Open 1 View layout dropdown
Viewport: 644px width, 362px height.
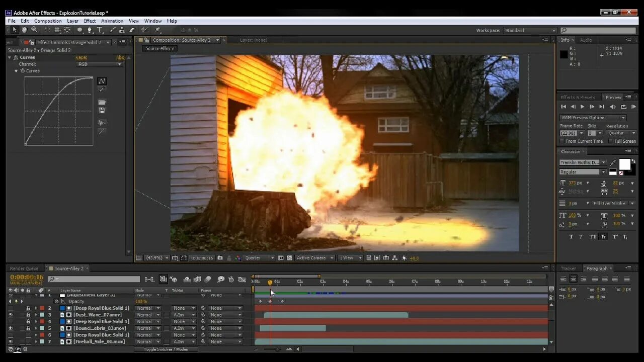[350, 258]
